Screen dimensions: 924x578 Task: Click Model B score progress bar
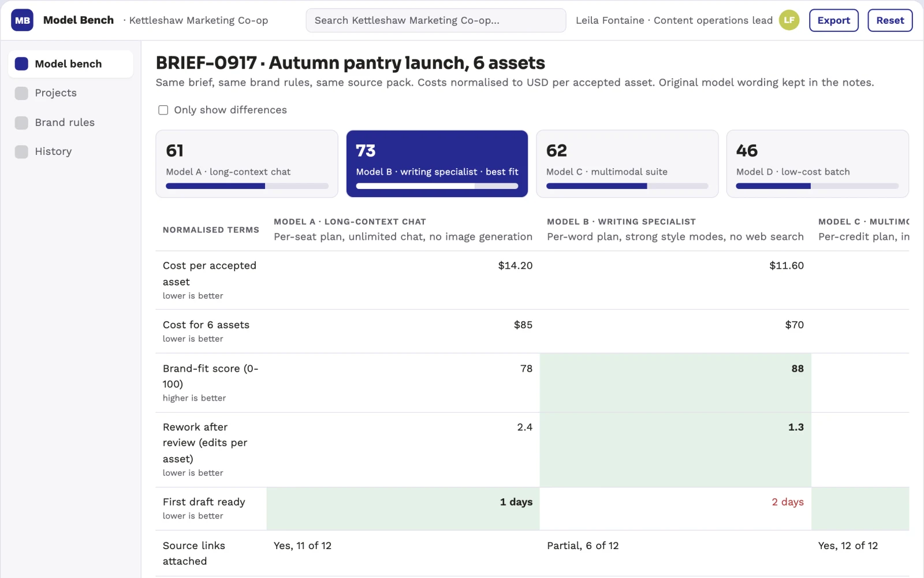click(437, 186)
